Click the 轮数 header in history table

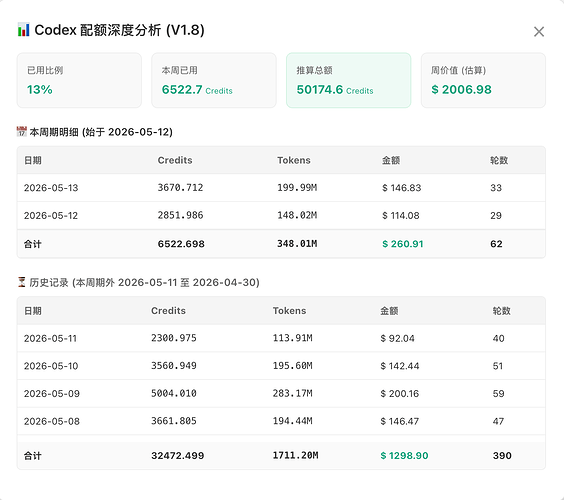[501, 311]
